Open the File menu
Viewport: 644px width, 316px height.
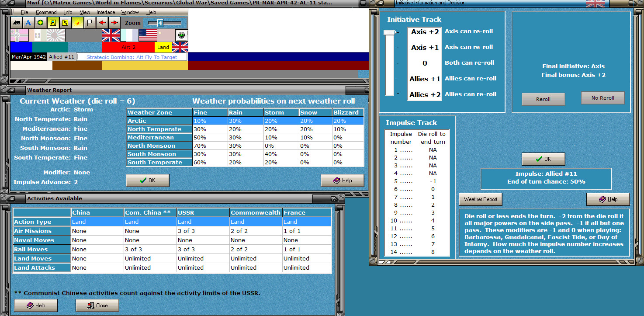(x=24, y=12)
